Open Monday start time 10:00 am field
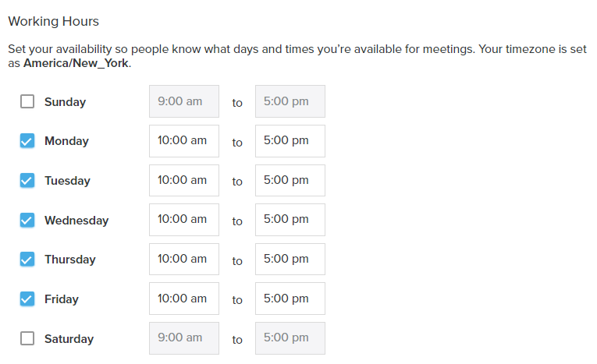The height and width of the screenshot is (364, 597). 184,141
